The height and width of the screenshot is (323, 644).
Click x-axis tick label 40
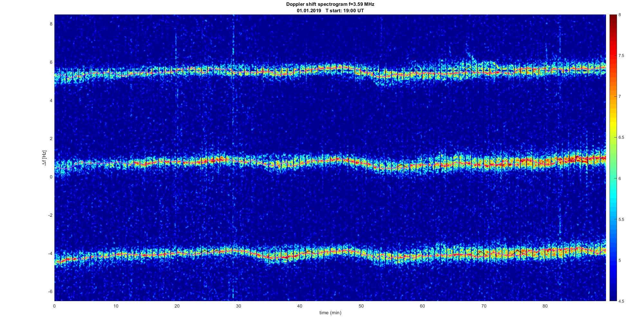click(300, 306)
